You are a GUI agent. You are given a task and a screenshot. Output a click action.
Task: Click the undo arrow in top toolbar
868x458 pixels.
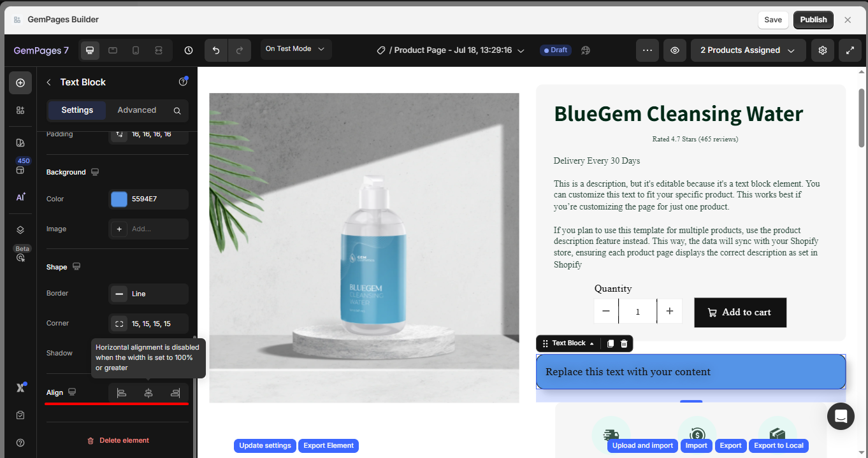pyautogui.click(x=216, y=50)
